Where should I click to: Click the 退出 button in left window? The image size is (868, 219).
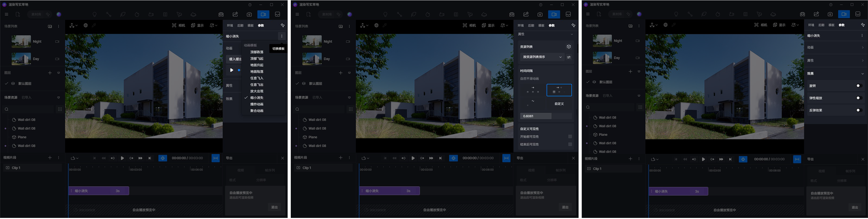275,208
